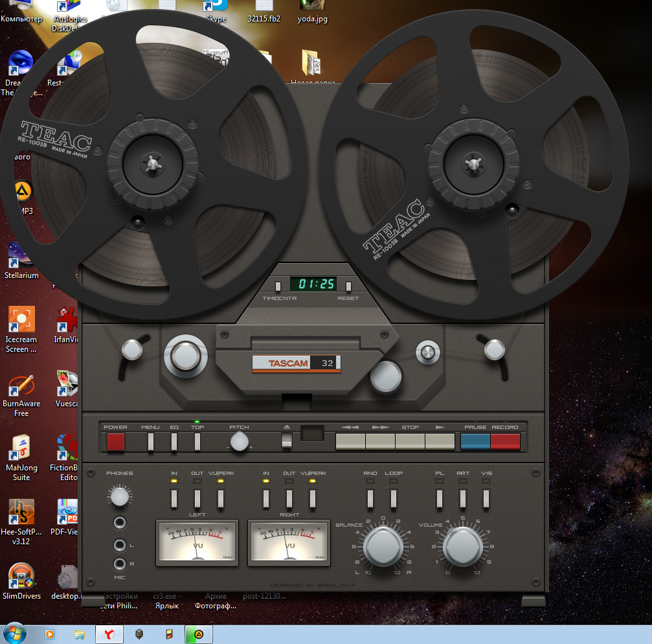652x644 pixels.
Task: Toggle the ART switch
Action: coord(463,499)
